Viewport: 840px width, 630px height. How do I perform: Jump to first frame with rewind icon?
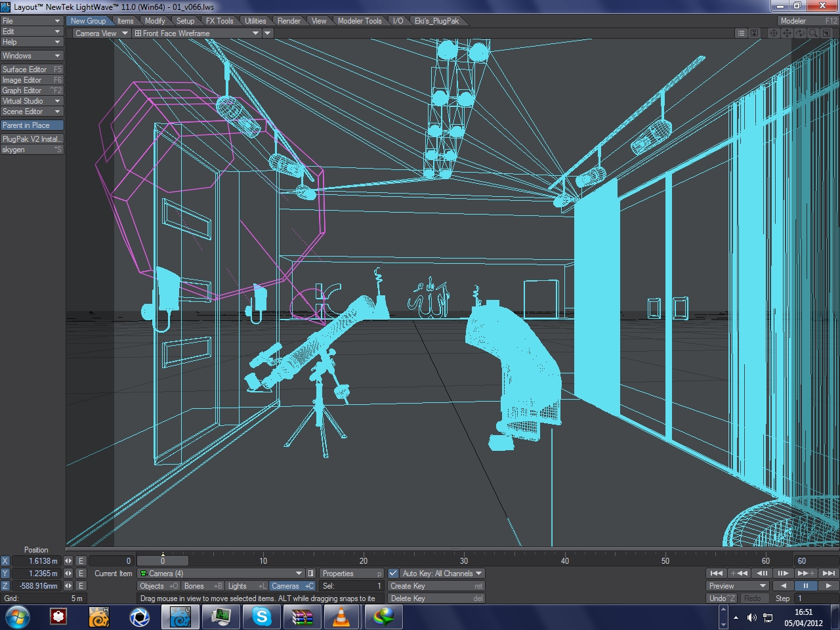pos(717,573)
